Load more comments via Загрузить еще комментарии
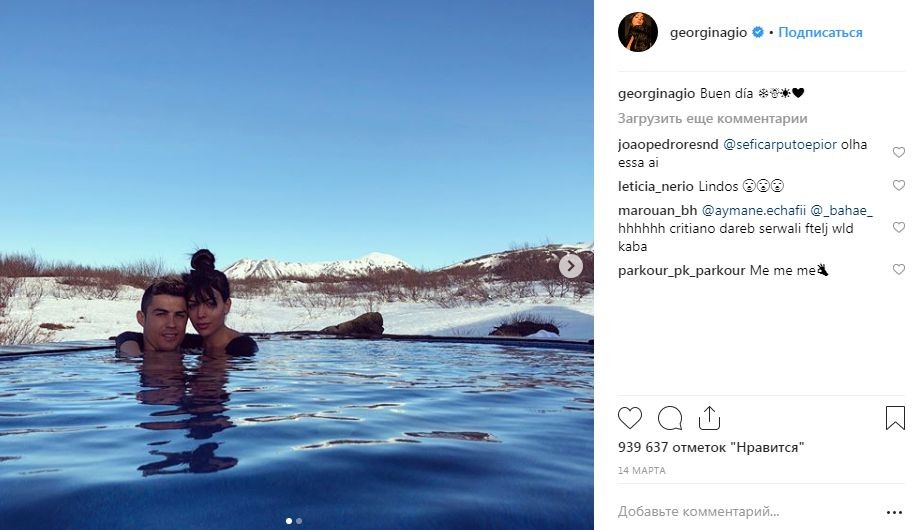 (x=712, y=119)
